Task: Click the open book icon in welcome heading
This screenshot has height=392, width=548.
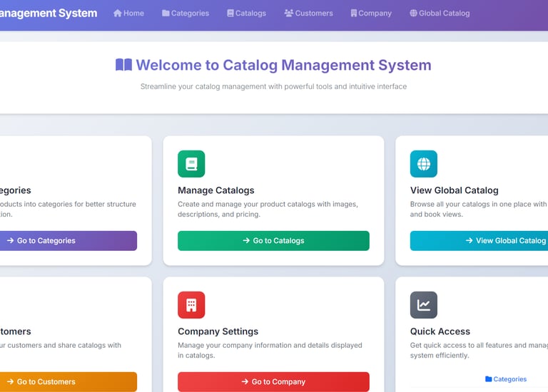Action: (123, 65)
